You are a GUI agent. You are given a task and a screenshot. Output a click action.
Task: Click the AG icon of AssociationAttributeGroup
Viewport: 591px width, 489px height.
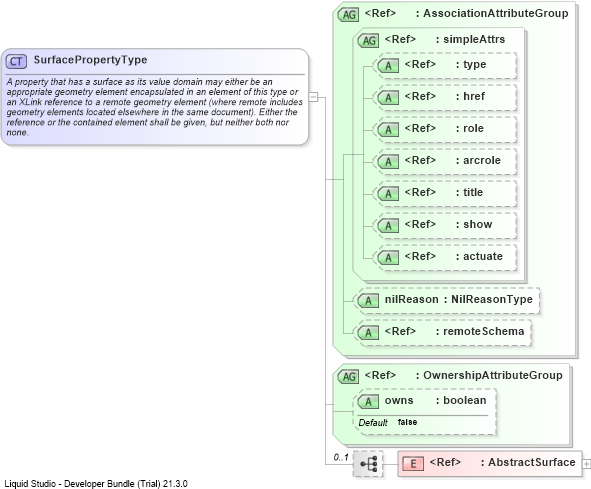(349, 15)
